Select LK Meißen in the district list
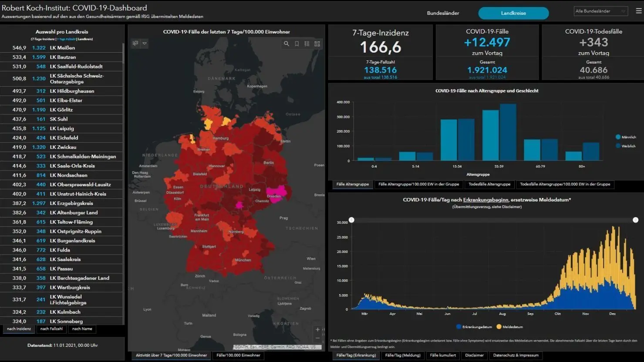 click(62, 48)
